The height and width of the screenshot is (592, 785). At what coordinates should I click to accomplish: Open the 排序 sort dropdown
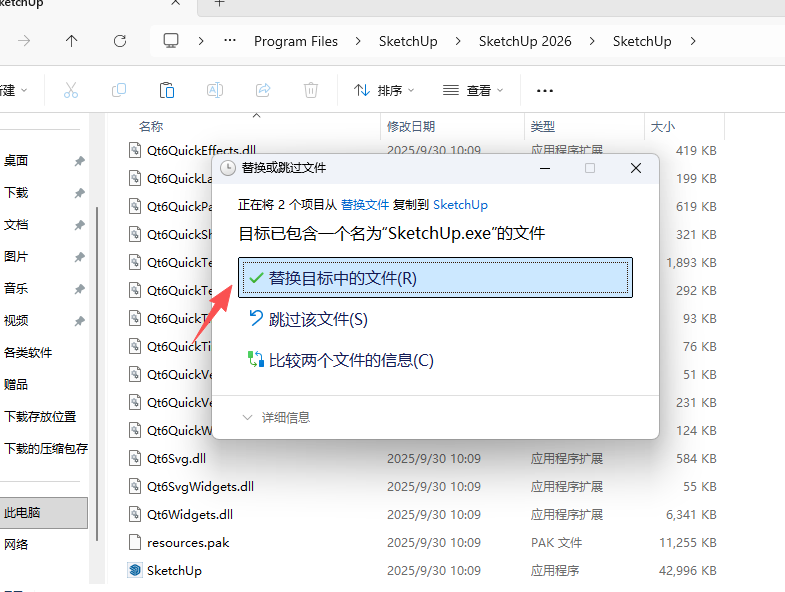384,91
